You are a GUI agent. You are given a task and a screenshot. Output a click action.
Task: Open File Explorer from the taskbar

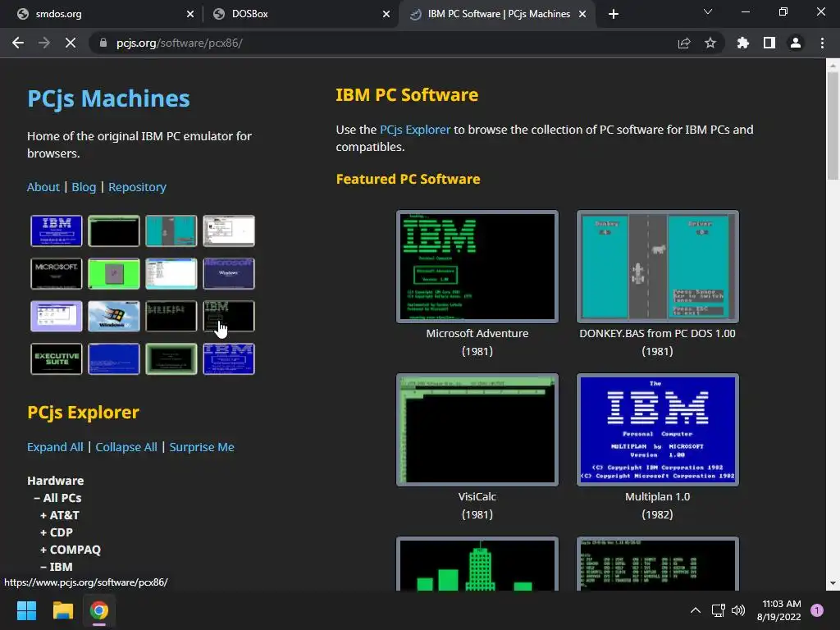tap(62, 610)
